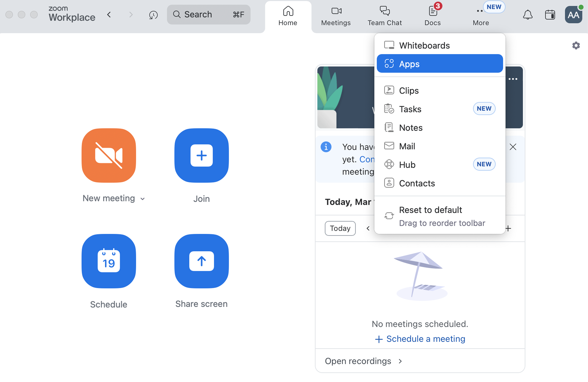Switch to the Meetings tab
Viewport: 588px width, 382px height.
tap(336, 16)
